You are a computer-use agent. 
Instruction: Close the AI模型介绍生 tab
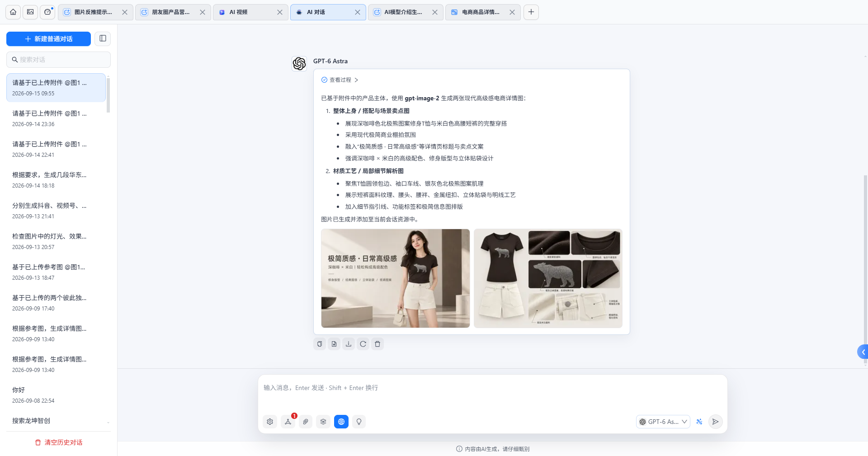(x=435, y=12)
